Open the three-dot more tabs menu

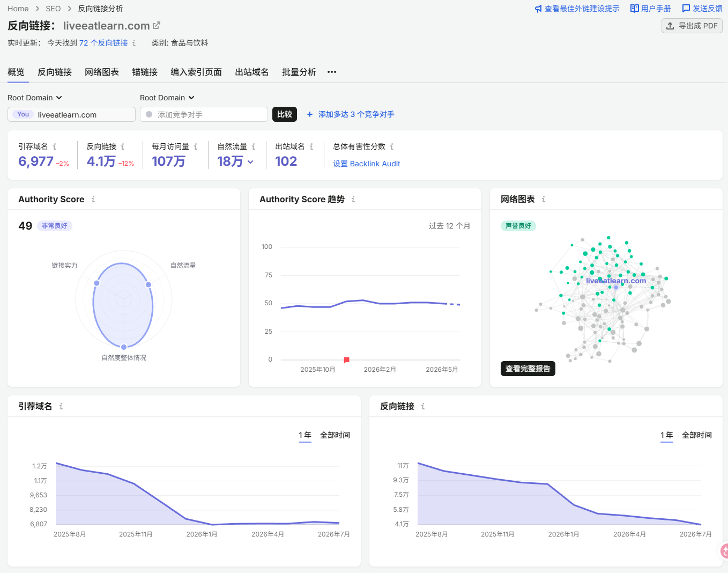[x=332, y=72]
